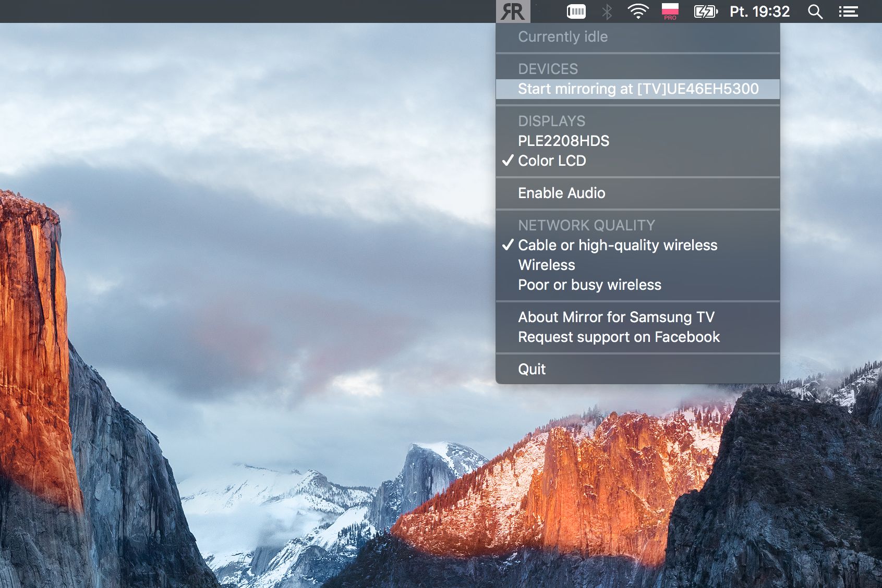Viewport: 882px width, 588px height.
Task: Choose Cable or high-quality wireless
Action: pyautogui.click(x=638, y=245)
